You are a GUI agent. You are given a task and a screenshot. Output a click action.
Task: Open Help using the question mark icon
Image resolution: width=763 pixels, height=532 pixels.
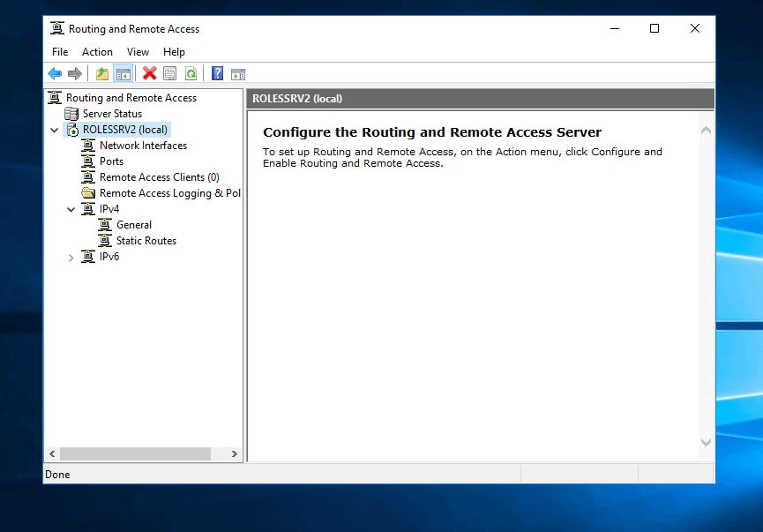(x=217, y=73)
